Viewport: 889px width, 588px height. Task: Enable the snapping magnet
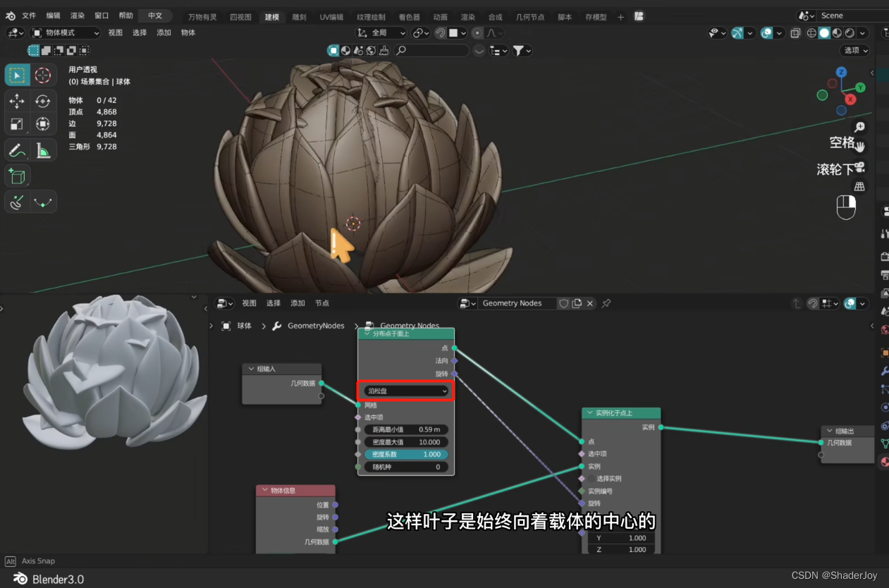point(441,32)
